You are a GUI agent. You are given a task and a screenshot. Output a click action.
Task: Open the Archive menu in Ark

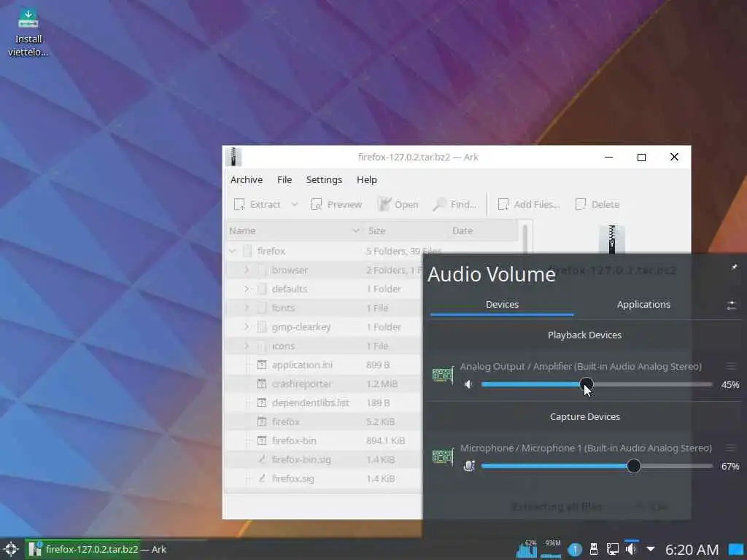pyautogui.click(x=247, y=179)
